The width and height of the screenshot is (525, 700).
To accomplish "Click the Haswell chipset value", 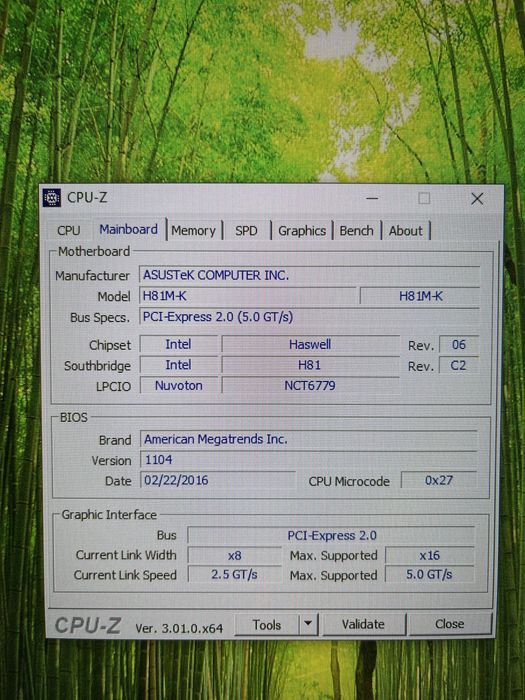I will coord(310,344).
